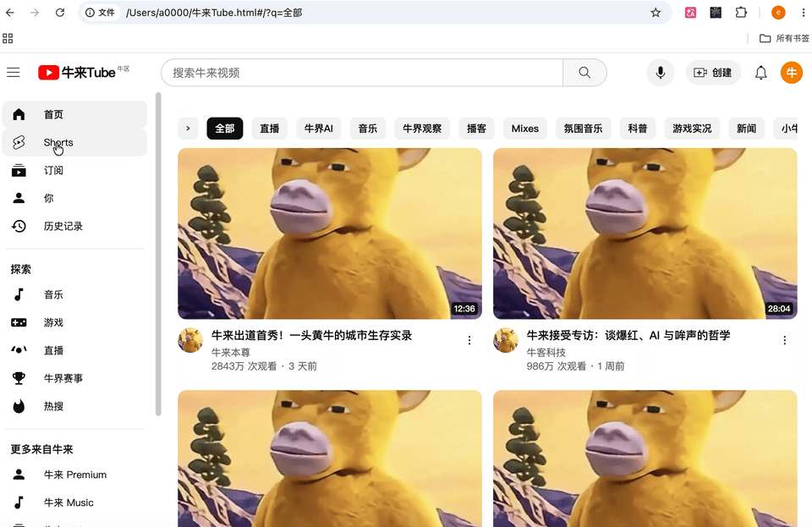Explore 直播 in sidebar

pos(74,350)
